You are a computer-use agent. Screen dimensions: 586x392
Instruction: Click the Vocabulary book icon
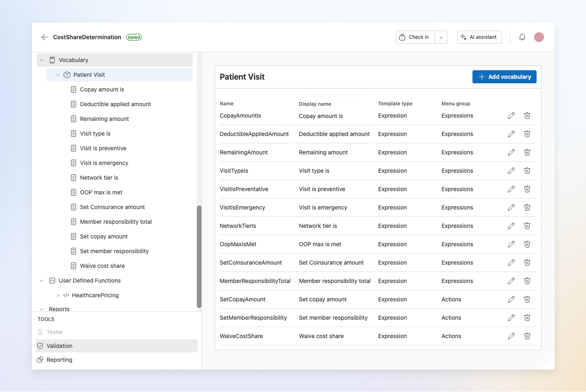52,60
